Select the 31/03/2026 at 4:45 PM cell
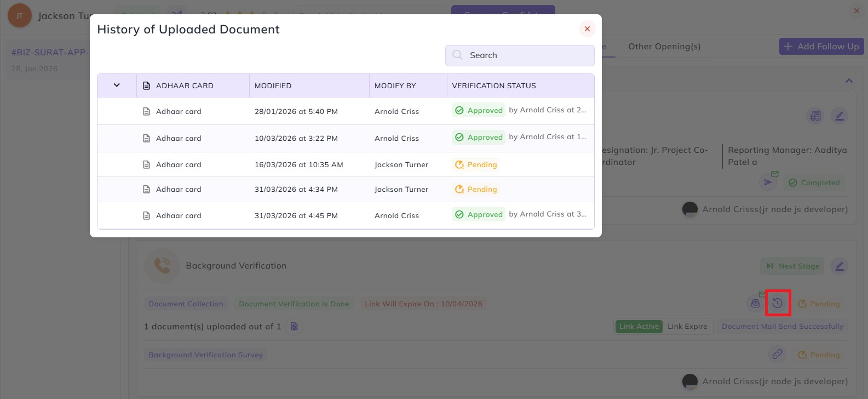The width and height of the screenshot is (868, 399). pyautogui.click(x=296, y=215)
